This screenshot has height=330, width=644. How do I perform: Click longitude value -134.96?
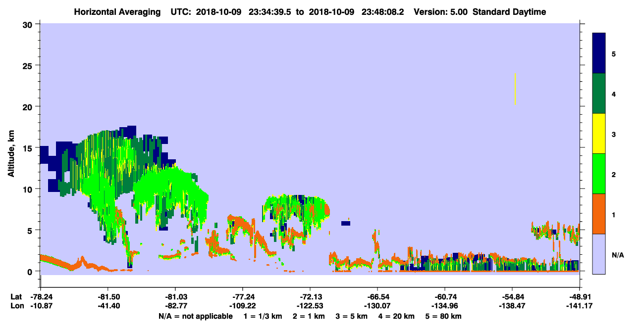pyautogui.click(x=445, y=306)
